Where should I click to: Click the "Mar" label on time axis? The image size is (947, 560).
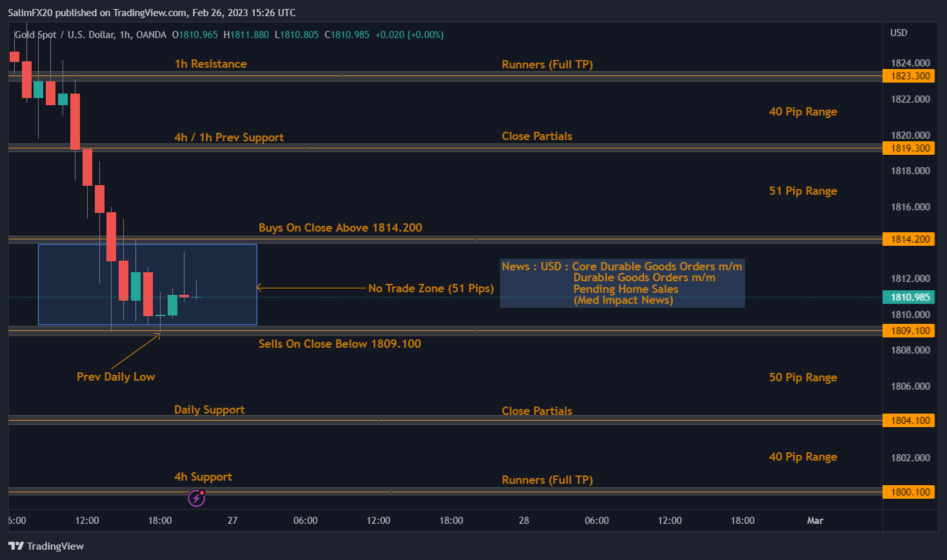click(x=815, y=521)
